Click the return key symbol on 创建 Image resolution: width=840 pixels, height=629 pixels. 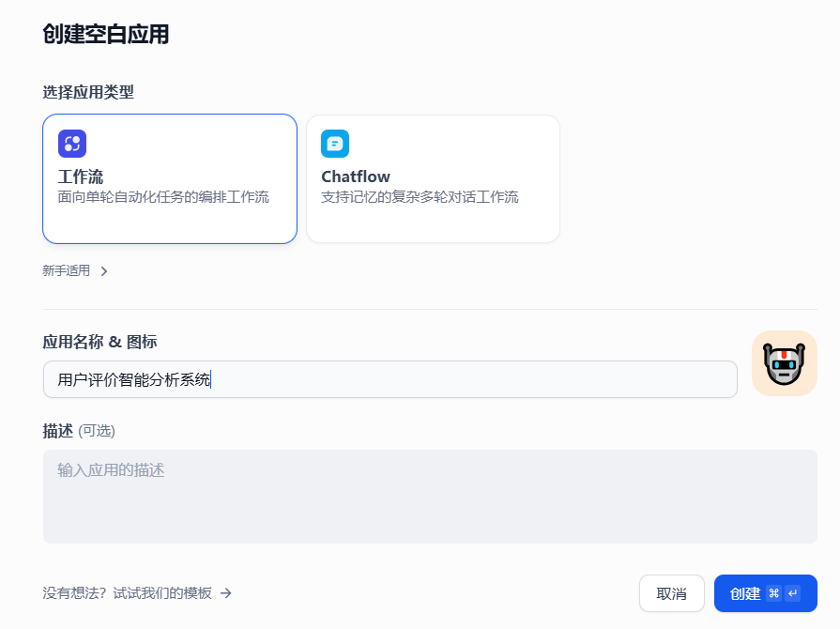pyautogui.click(x=793, y=593)
